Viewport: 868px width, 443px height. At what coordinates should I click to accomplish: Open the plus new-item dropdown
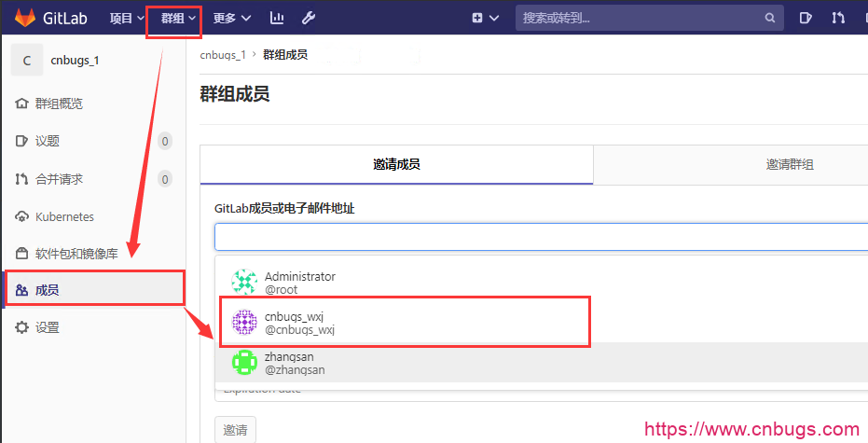pos(485,18)
